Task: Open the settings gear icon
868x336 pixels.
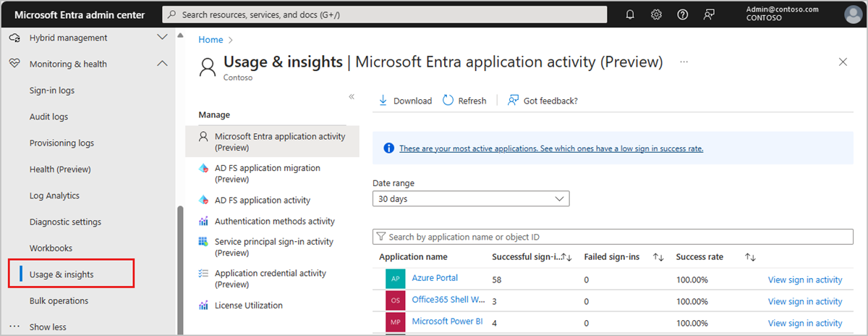Action: tap(656, 14)
